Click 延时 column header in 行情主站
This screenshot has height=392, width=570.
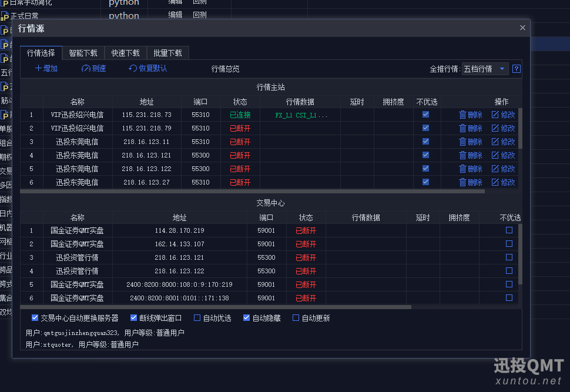point(357,102)
